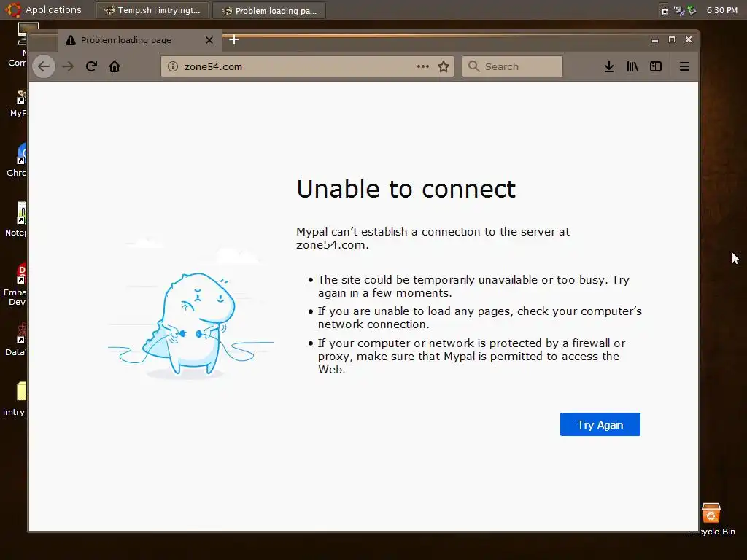The height and width of the screenshot is (560, 747).
Task: Maximize the Mypal browser window
Action: 672,40
